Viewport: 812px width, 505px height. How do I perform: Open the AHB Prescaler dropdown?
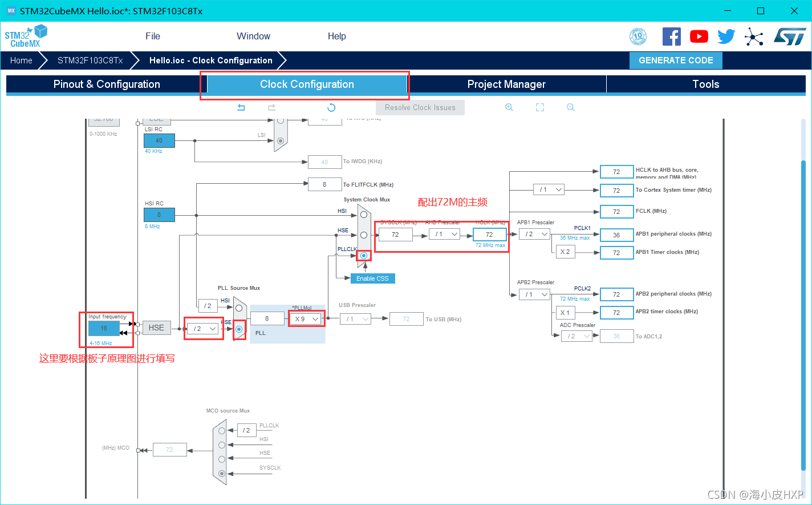pos(445,234)
